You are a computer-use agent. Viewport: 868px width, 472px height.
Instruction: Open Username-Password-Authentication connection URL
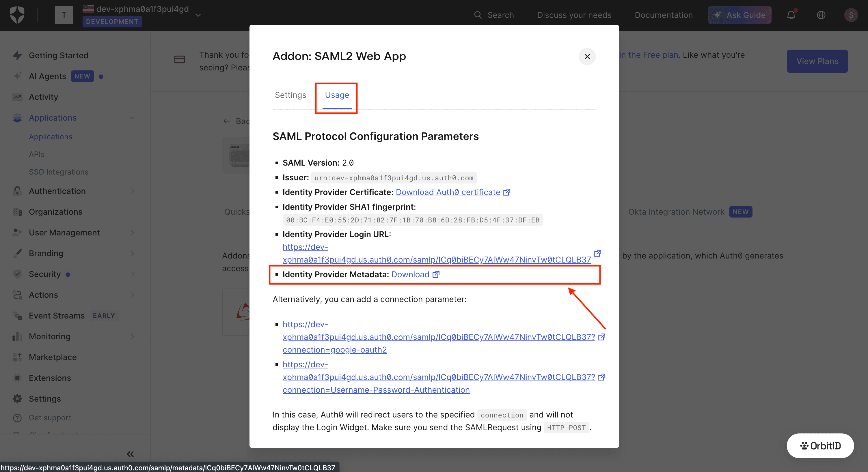coord(439,377)
